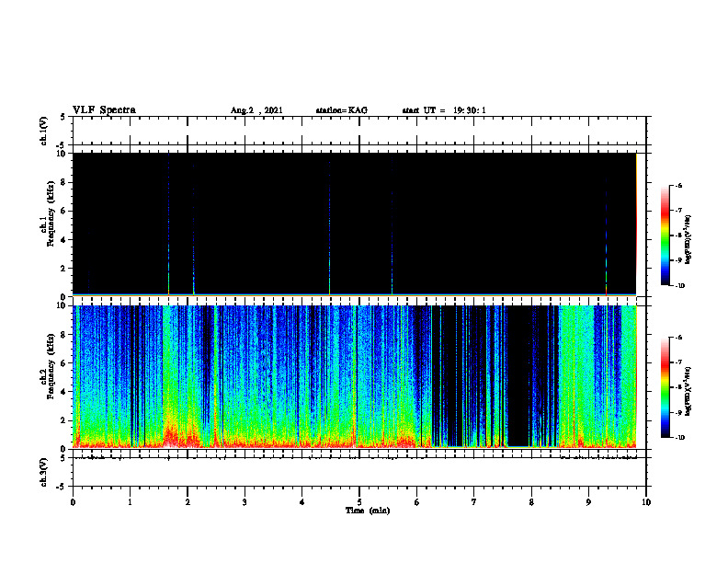Click the "station=KAG" label
This screenshot has width=728, height=563.
pyautogui.click(x=341, y=110)
